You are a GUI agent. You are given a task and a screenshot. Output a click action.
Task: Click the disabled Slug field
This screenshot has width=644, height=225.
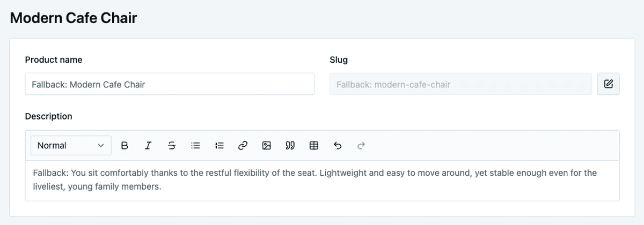point(460,84)
